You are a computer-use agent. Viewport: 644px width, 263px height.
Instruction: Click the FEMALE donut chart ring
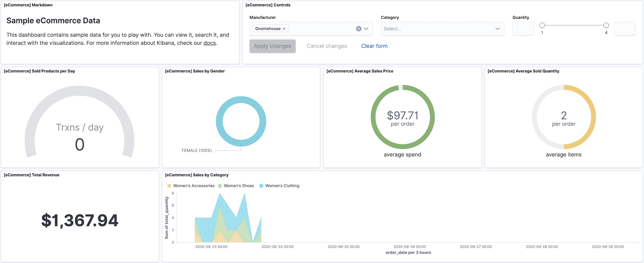(x=219, y=122)
